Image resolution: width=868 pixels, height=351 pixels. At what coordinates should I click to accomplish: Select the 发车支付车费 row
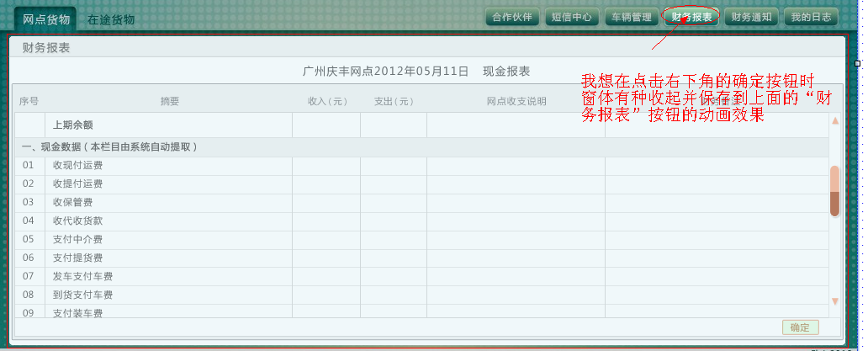pos(422,276)
